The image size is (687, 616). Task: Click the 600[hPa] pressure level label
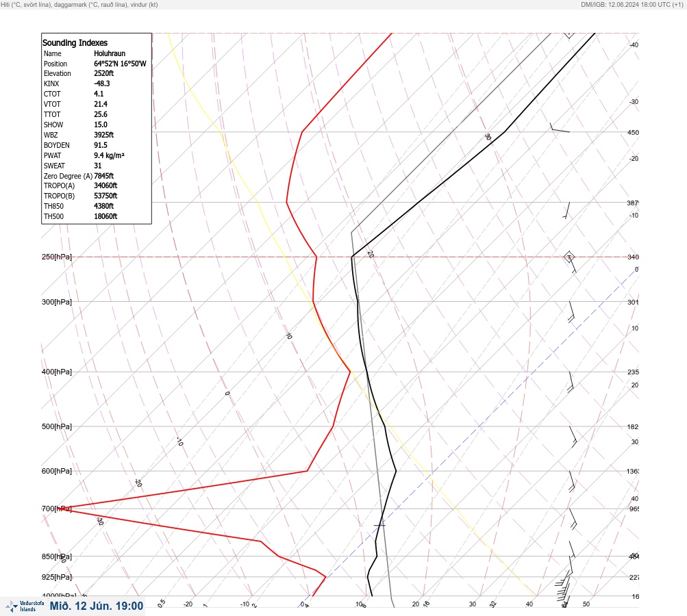click(x=57, y=471)
